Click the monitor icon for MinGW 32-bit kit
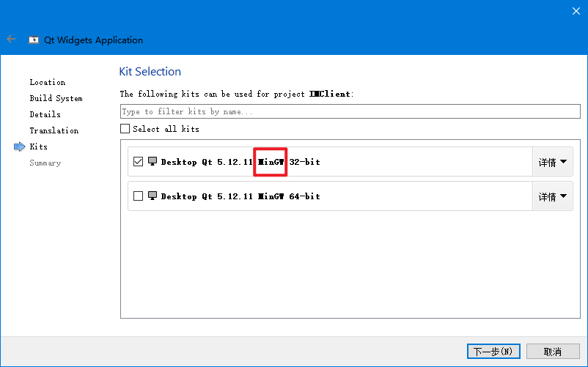The width and height of the screenshot is (588, 367). (x=152, y=161)
